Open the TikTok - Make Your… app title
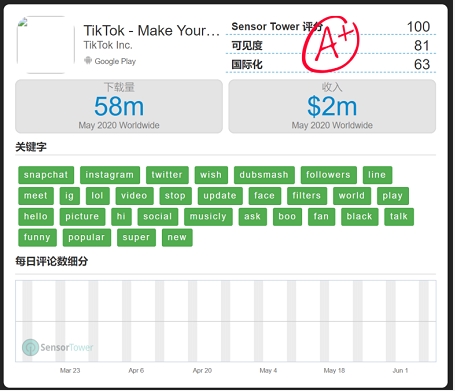The image size is (455, 391). coord(151,31)
